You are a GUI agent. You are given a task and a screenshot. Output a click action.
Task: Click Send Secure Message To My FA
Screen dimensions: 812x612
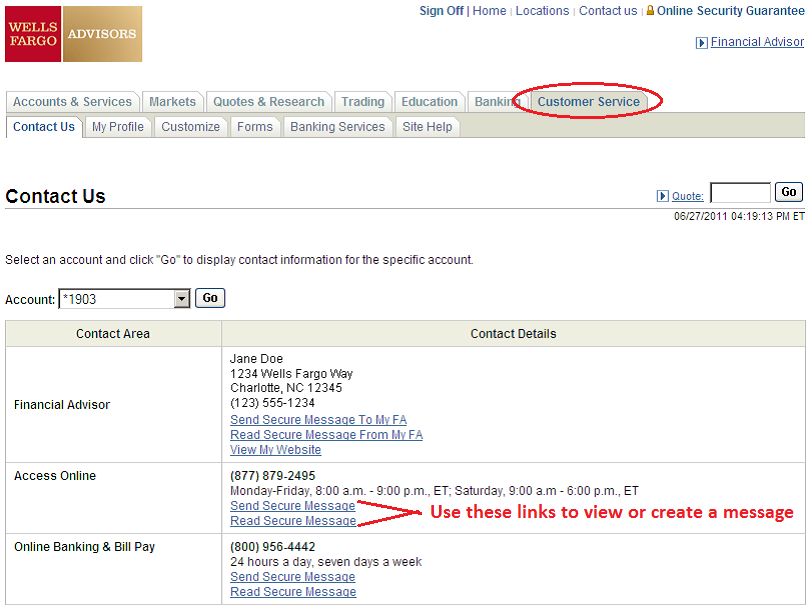pyautogui.click(x=318, y=419)
